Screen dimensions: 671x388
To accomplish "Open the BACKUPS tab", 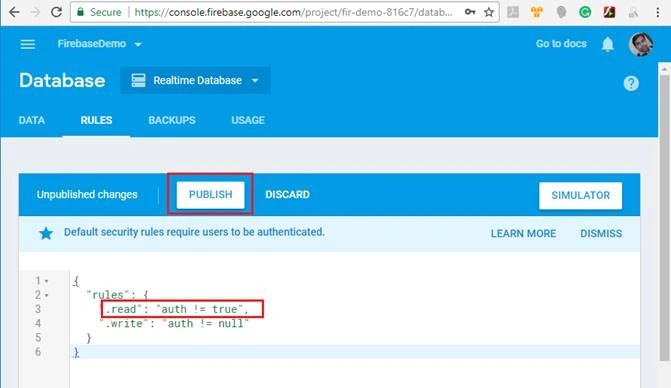I will (172, 120).
